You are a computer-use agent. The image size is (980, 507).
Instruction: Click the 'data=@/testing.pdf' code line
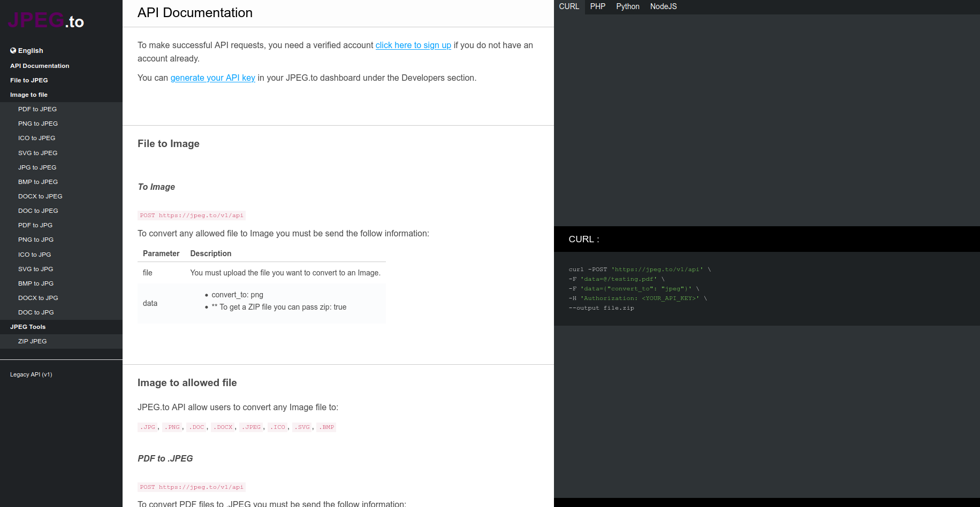tap(617, 279)
